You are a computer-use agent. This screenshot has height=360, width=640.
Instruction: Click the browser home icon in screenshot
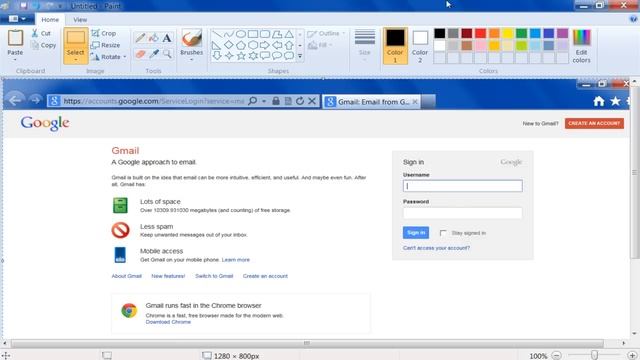tap(599, 101)
